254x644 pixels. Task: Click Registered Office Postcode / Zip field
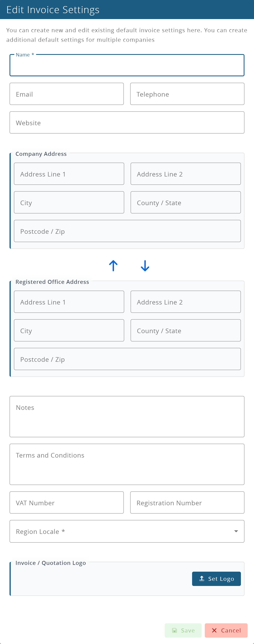click(x=128, y=359)
